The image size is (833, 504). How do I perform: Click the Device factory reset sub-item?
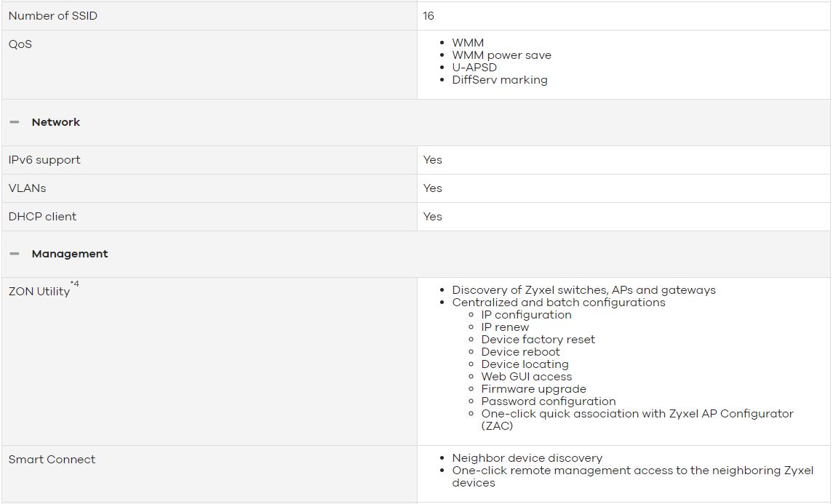click(538, 340)
